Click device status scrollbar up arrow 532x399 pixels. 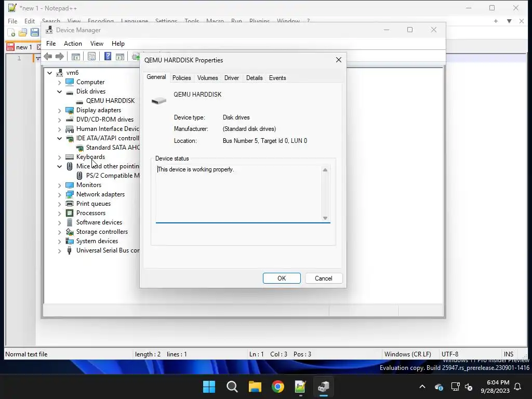325,170
